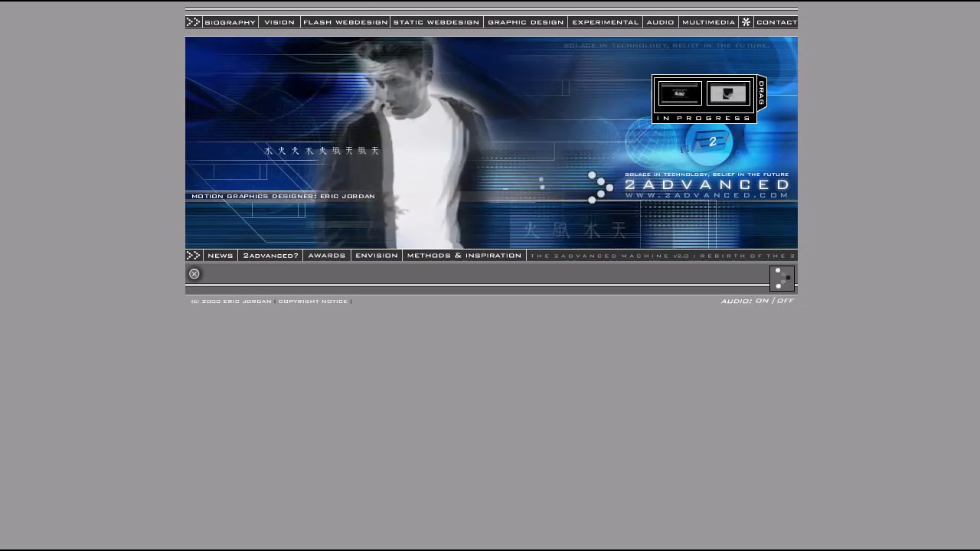Turn audio OFF
This screenshot has height=551, width=980.
786,301
